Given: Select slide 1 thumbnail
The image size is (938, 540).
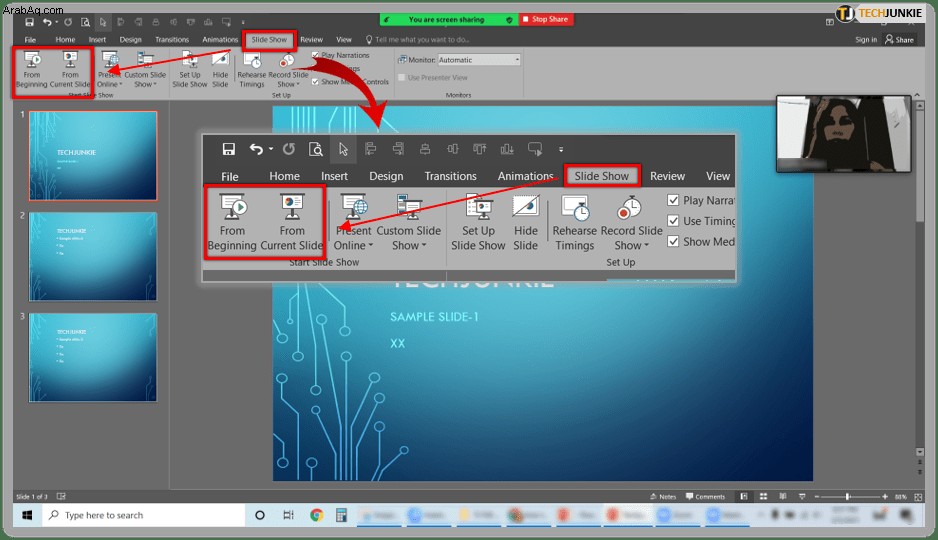Looking at the screenshot, I should tap(93, 155).
